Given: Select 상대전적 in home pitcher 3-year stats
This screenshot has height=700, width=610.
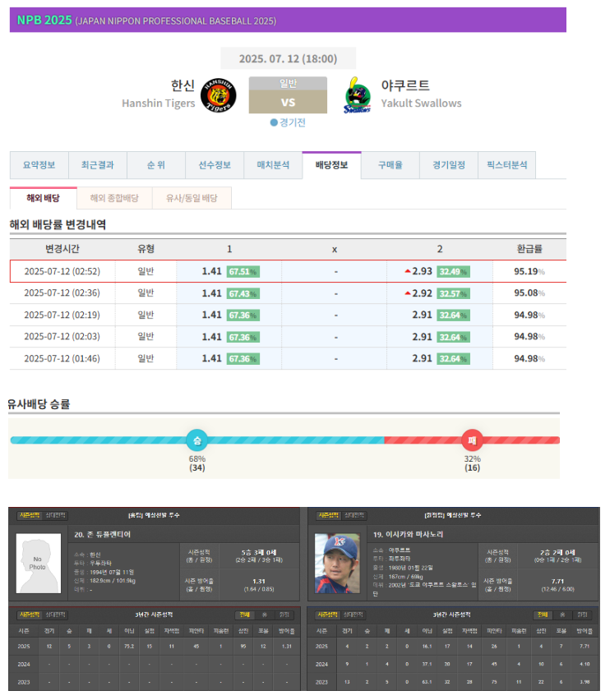Looking at the screenshot, I should (x=55, y=615).
